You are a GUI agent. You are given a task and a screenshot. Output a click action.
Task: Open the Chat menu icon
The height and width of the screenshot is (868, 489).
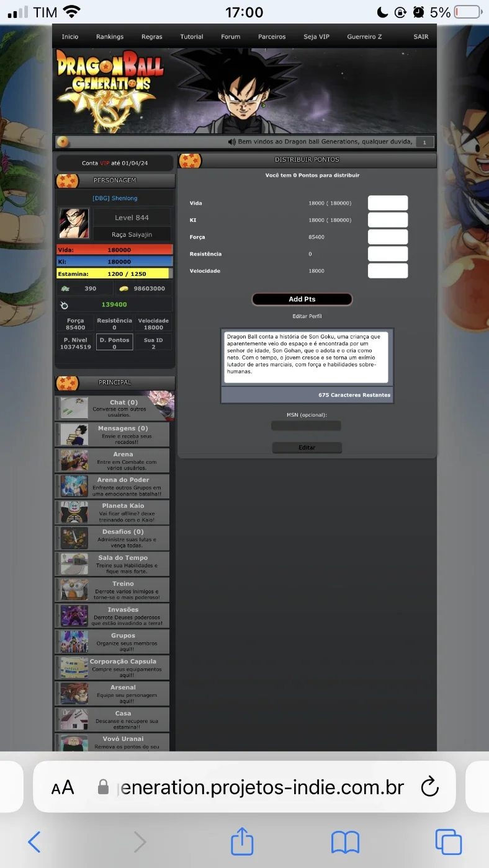(x=74, y=408)
